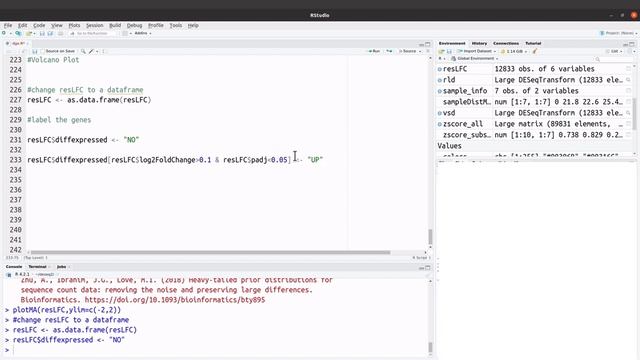
Task: Open the Source options dropdown arrow
Action: click(x=420, y=51)
